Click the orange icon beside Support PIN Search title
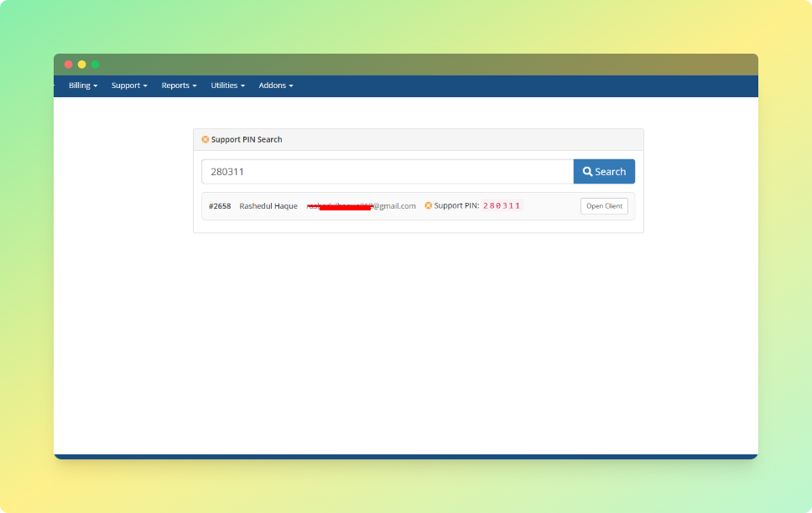Screen dimensions: 812x513 tap(205, 139)
